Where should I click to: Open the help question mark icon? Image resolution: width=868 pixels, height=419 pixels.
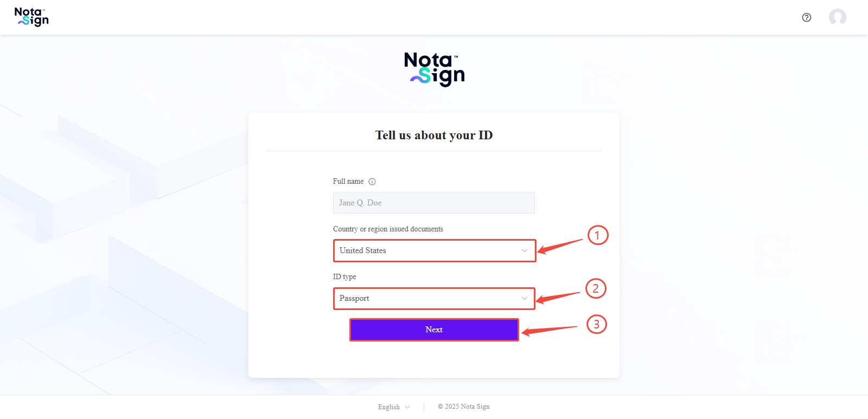coord(807,17)
